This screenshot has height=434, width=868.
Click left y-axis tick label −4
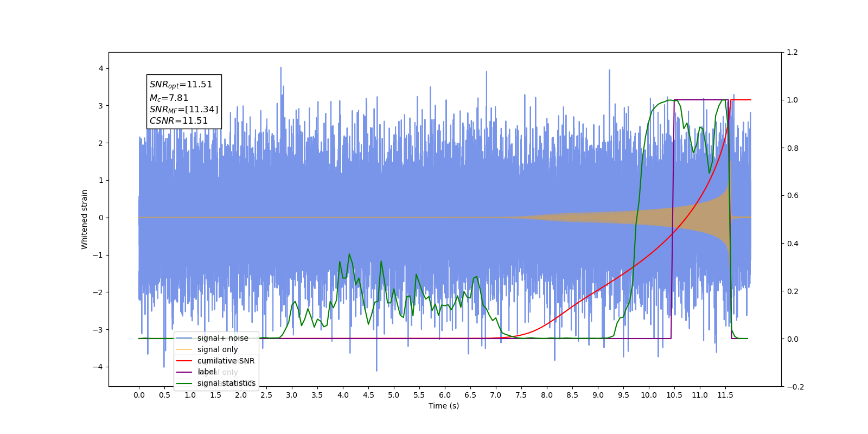[x=98, y=367]
